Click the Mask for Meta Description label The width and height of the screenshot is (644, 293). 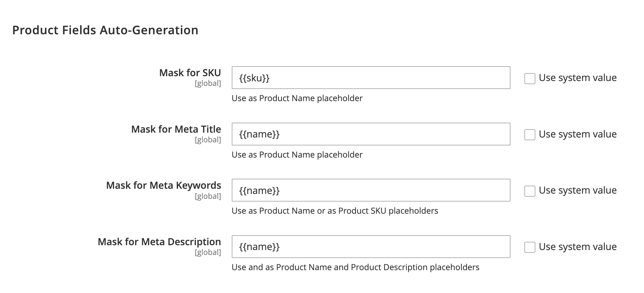(159, 242)
